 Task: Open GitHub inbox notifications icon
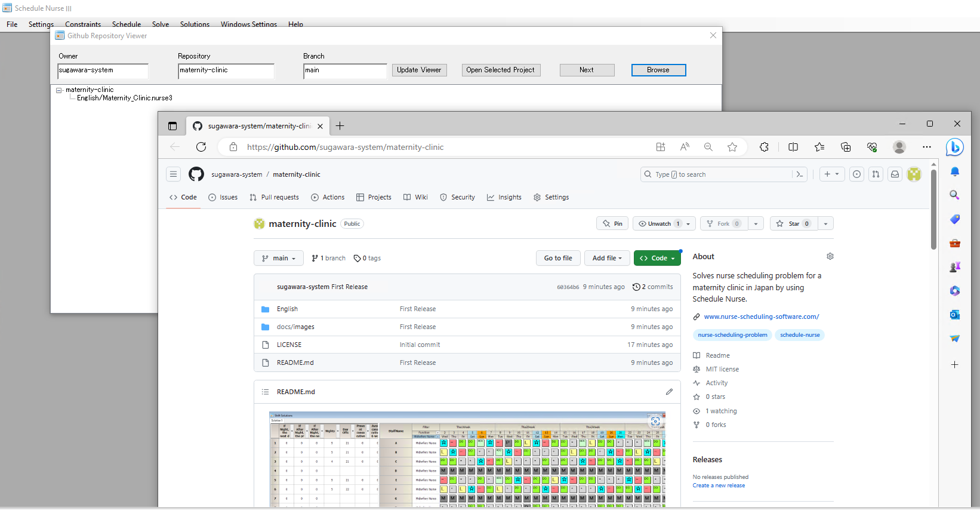tap(895, 174)
